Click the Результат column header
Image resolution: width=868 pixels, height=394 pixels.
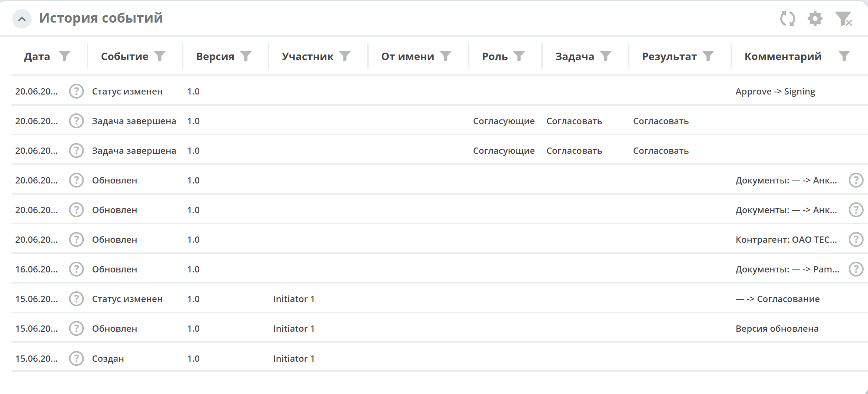pyautogui.click(x=669, y=56)
